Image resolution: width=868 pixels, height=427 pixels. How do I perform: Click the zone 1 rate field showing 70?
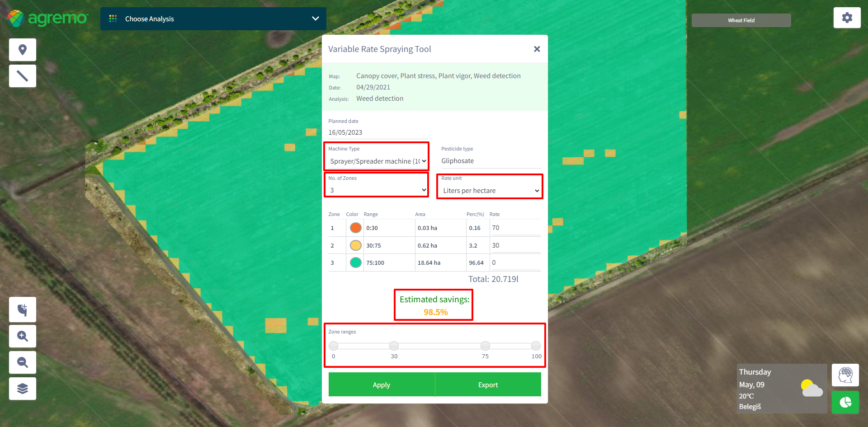point(515,228)
